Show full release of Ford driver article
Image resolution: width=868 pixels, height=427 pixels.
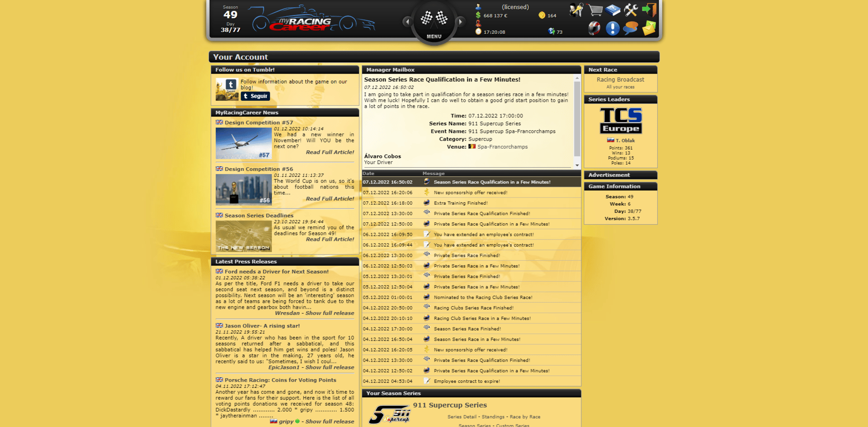pyautogui.click(x=330, y=313)
